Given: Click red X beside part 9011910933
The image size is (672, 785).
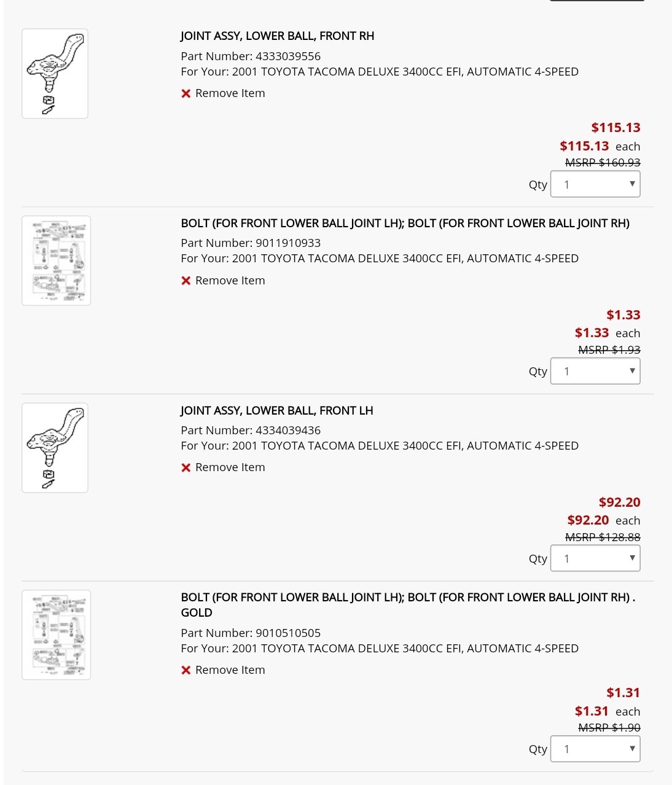Looking at the screenshot, I should pyautogui.click(x=186, y=281).
